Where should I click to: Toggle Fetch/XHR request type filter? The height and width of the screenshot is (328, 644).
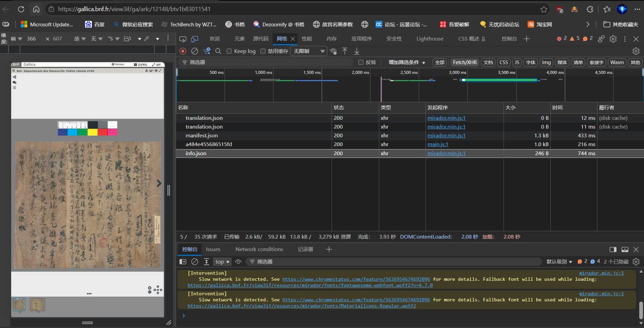(465, 62)
